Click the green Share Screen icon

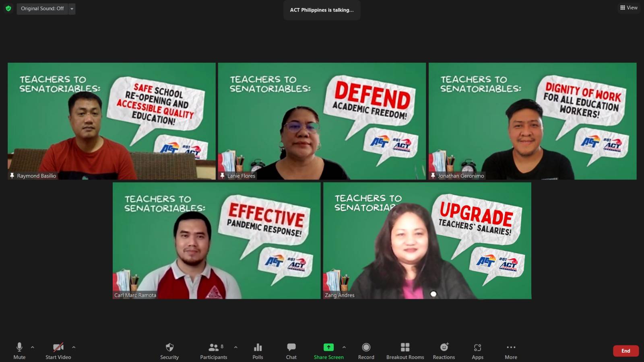tap(328, 348)
